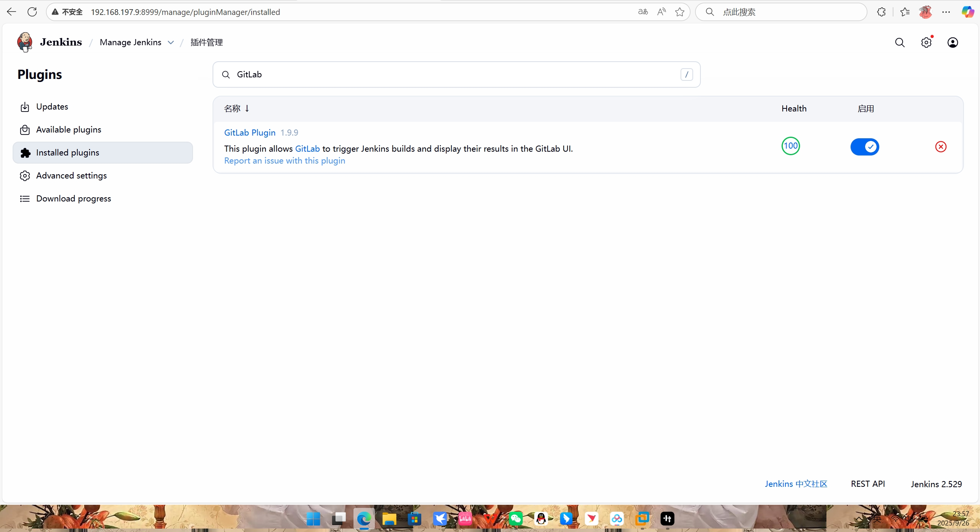Screen dimensions: 980x532
Task: Open Available plugins in the sidebar
Action: pos(103,130)
